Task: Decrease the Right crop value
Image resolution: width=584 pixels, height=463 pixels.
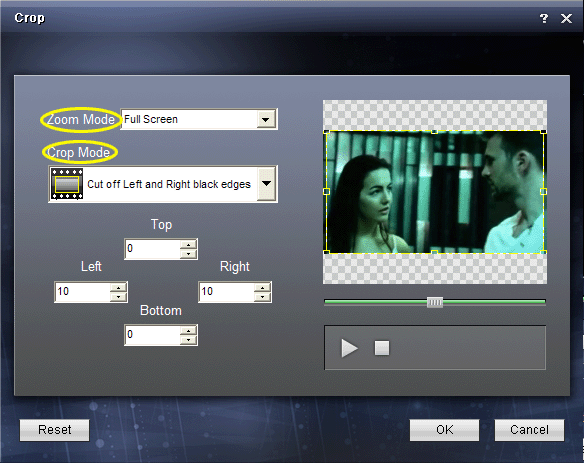Action: click(x=263, y=297)
